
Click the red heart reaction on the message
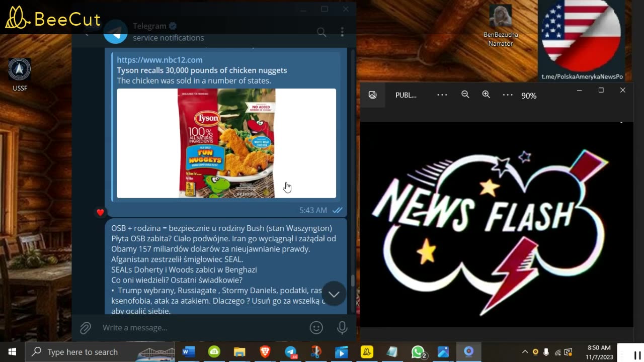coord(100,212)
